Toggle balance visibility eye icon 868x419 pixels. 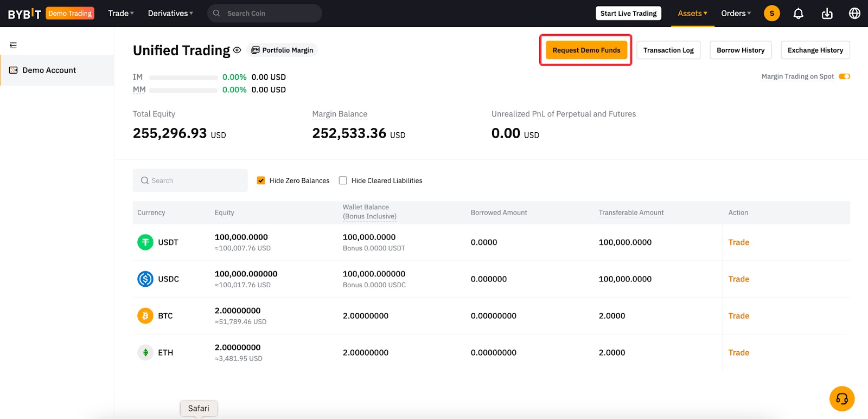pyautogui.click(x=237, y=50)
